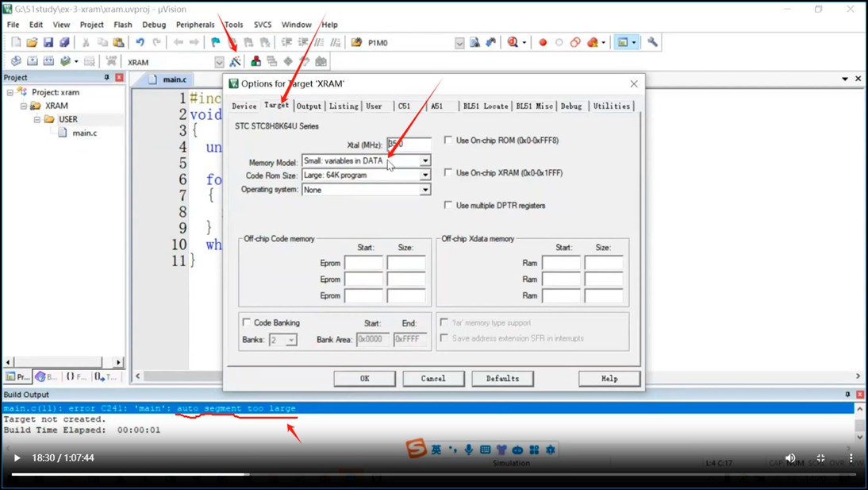
Task: Click the Start Debug Session magnifier icon
Action: pyautogui.click(x=513, y=42)
